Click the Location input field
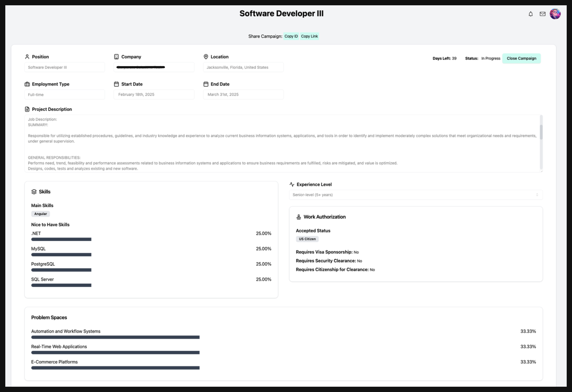This screenshot has width=572, height=392. point(243,67)
